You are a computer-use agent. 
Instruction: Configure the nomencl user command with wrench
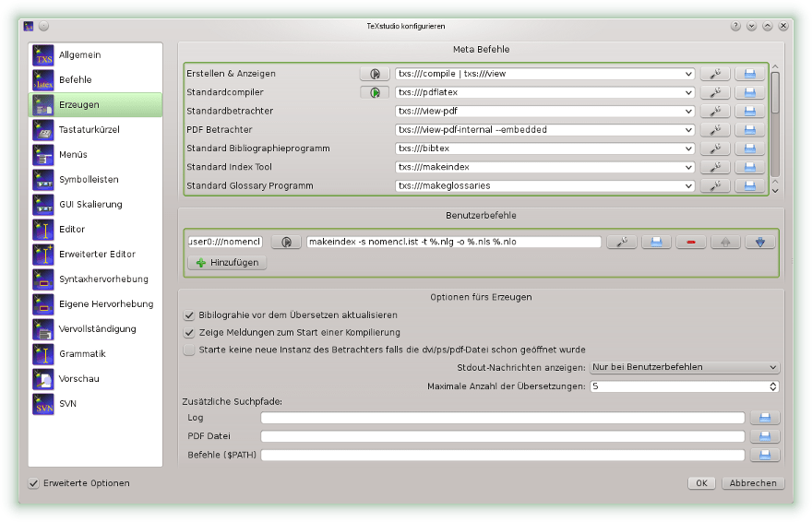[x=622, y=243]
